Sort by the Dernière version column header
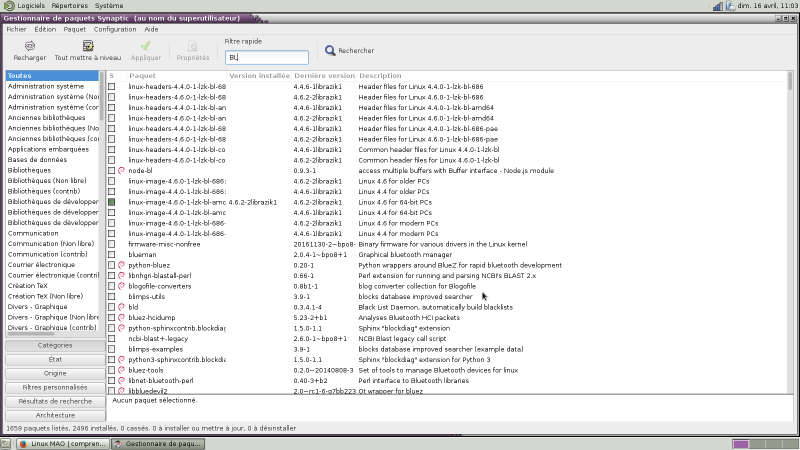The height and width of the screenshot is (450, 800). pos(324,76)
